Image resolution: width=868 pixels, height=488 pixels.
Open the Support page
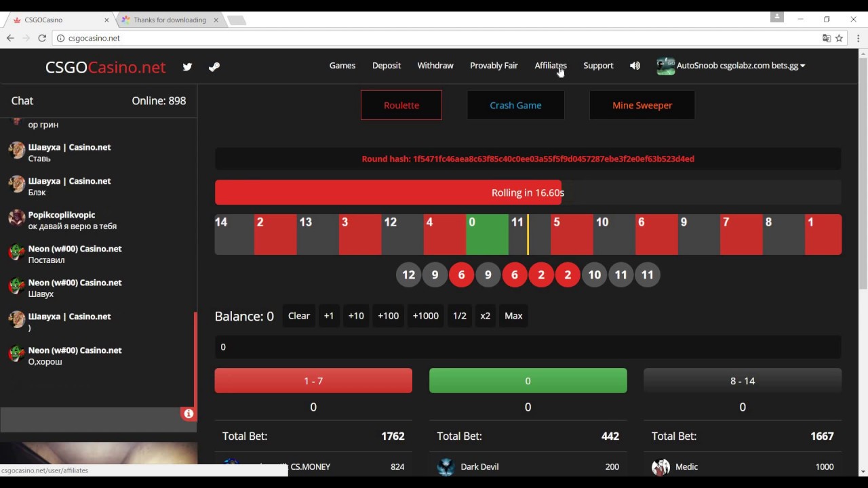tap(598, 66)
